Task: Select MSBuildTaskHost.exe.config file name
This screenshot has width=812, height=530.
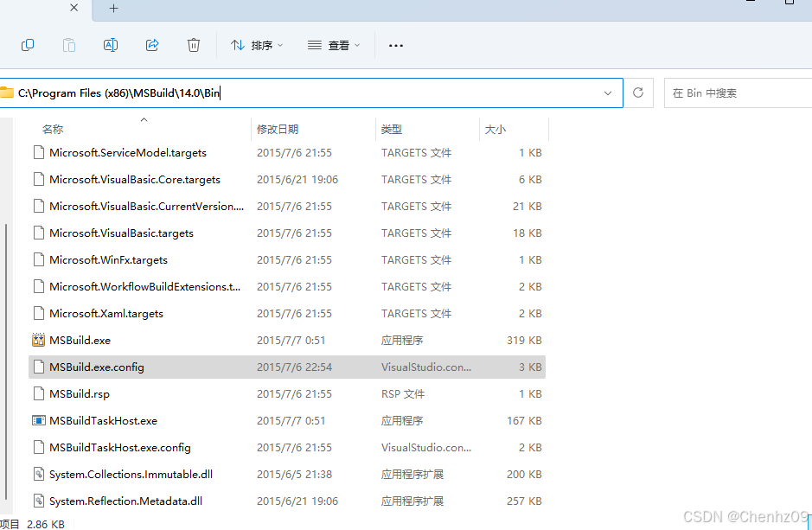Action: click(119, 448)
